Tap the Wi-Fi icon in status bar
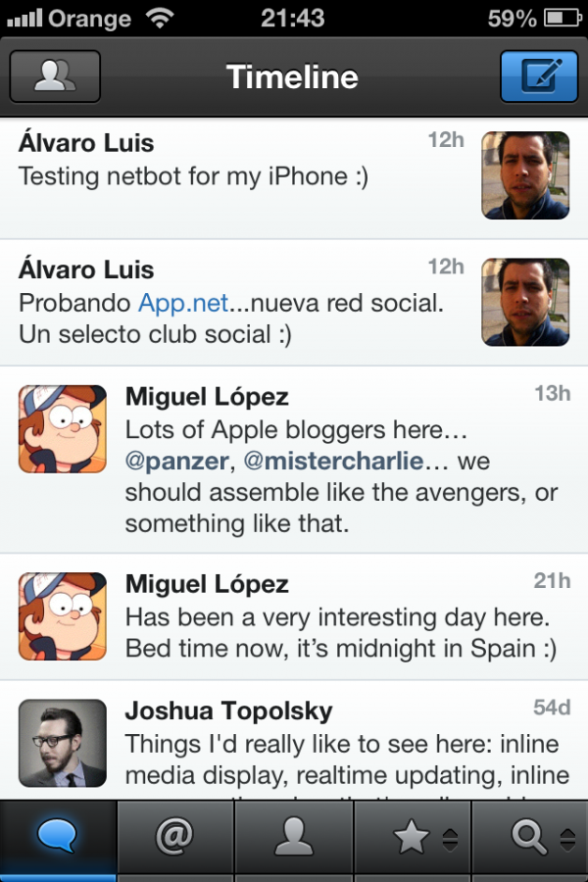 (x=158, y=18)
